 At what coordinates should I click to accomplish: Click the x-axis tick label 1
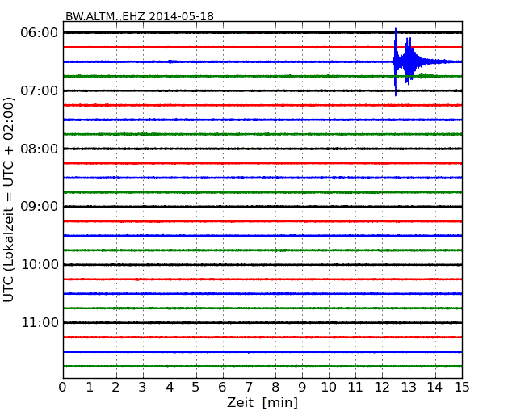pyautogui.click(x=90, y=387)
